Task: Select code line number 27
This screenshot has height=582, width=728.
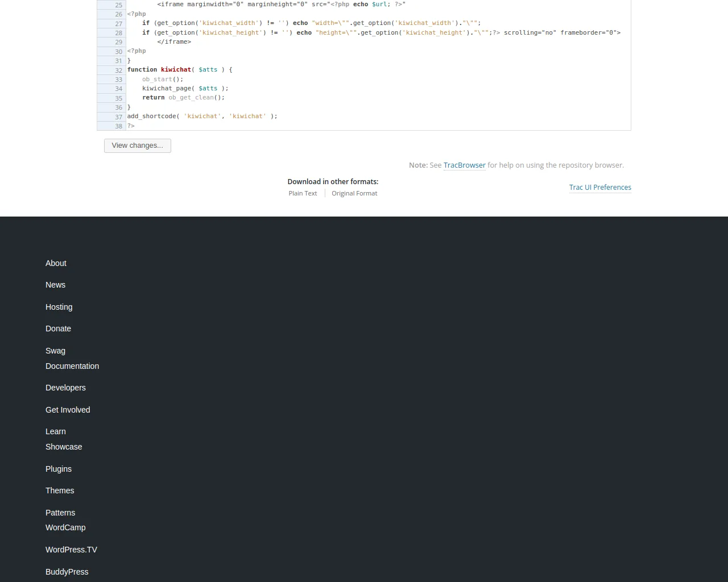Action: pos(118,24)
